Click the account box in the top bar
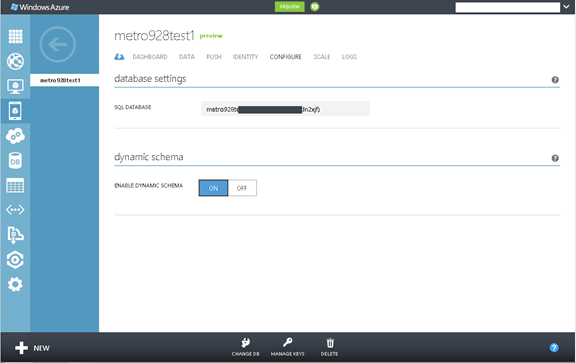Viewport: 576px width, 363px height. [x=508, y=7]
